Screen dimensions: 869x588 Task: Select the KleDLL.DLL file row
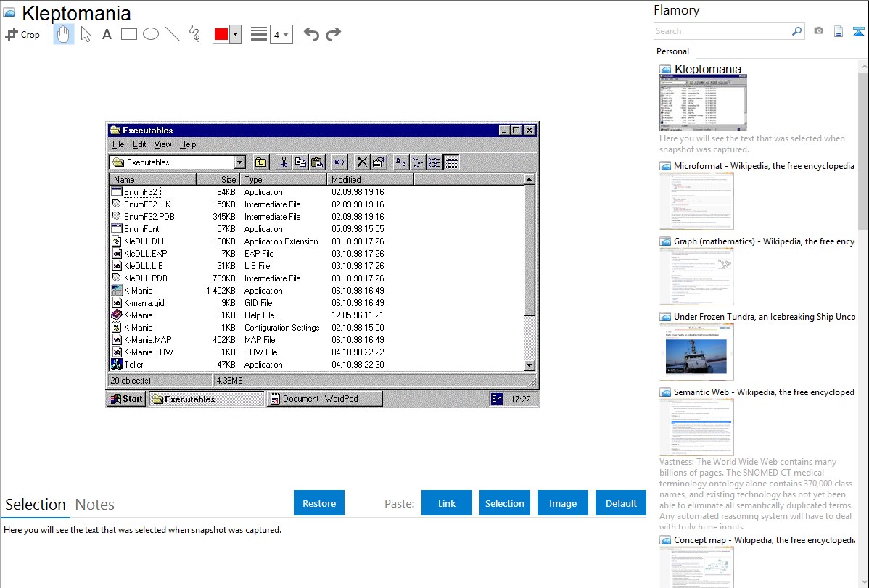(316, 241)
